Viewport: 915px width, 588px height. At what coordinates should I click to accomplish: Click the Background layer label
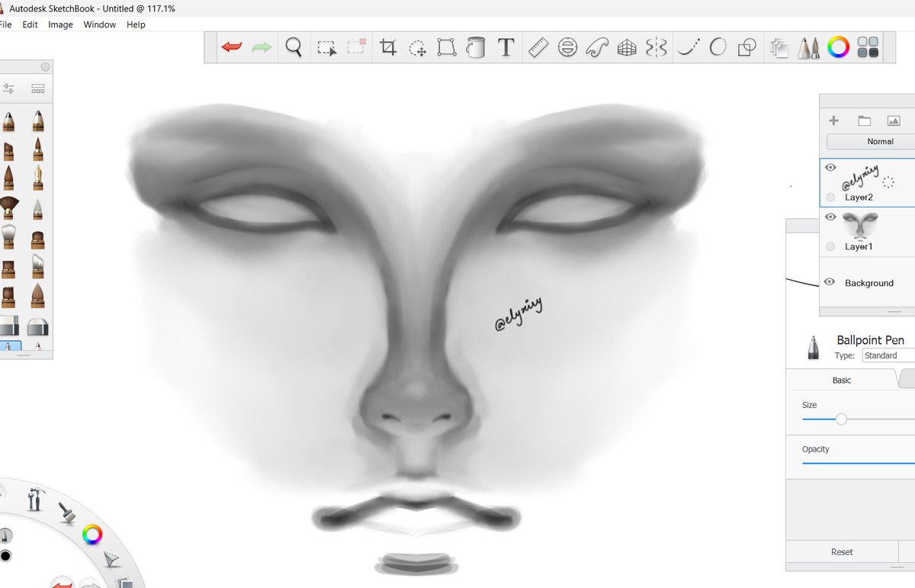click(868, 283)
